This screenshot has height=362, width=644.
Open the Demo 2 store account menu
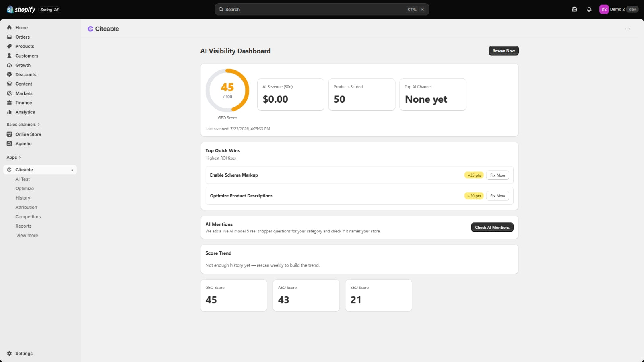(x=619, y=9)
